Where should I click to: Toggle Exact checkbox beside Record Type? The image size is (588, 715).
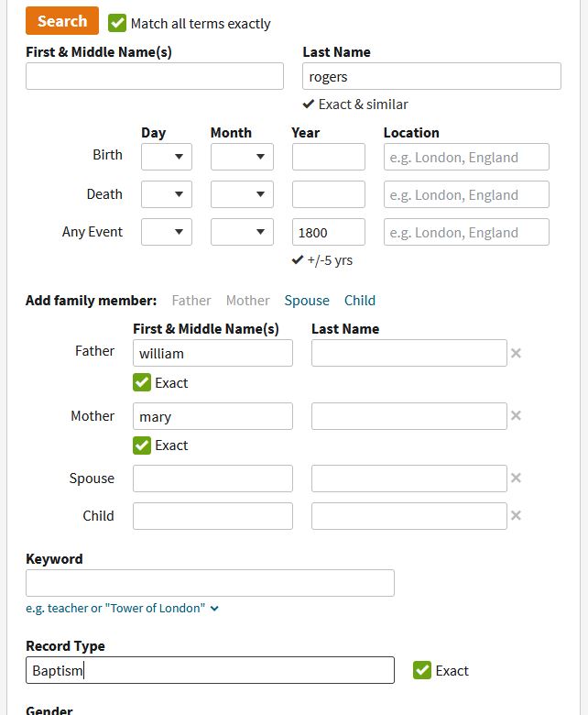(422, 670)
